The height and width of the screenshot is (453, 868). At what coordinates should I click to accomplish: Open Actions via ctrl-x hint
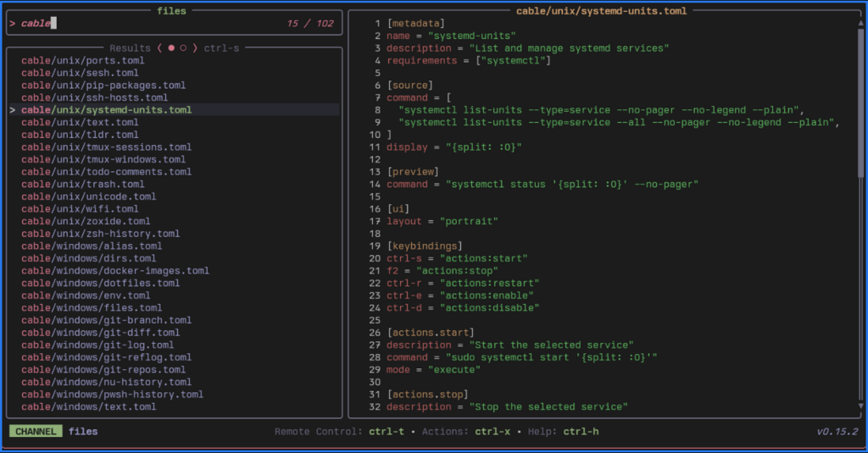(492, 432)
